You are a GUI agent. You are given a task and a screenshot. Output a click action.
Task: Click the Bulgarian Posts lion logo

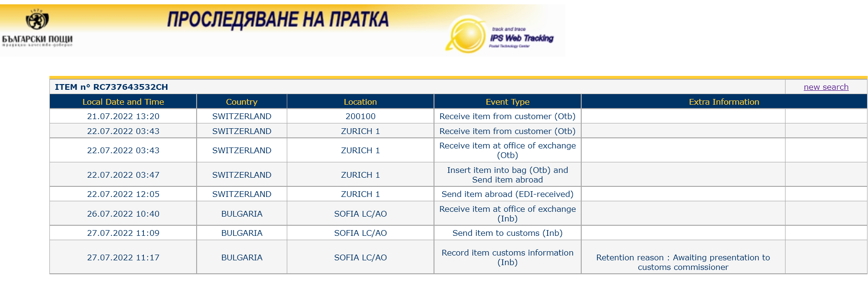(x=37, y=20)
